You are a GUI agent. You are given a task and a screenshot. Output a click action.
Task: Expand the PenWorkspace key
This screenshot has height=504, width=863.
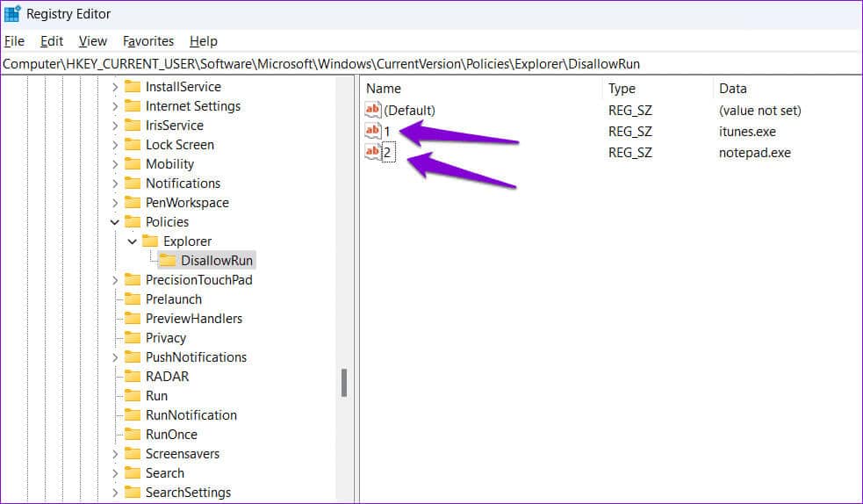click(114, 203)
